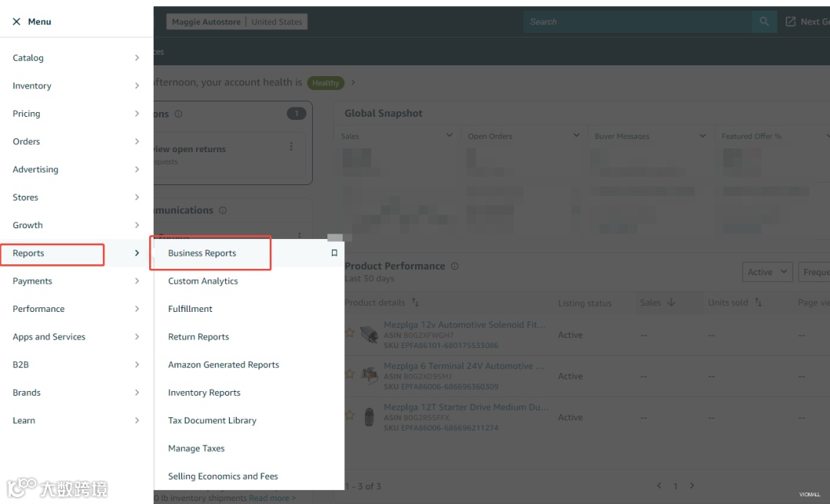Open the Active listing filter dropdown
This screenshot has width=830, height=504.
[x=767, y=271]
